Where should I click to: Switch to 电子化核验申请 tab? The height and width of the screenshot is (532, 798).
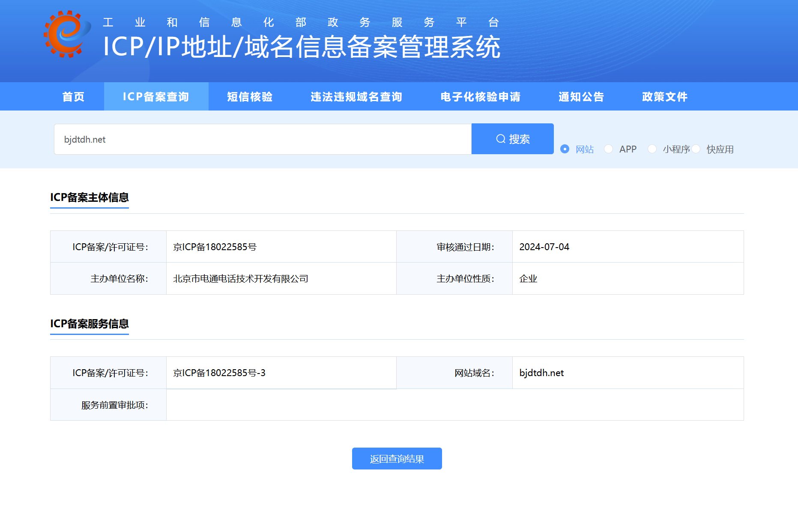click(480, 96)
